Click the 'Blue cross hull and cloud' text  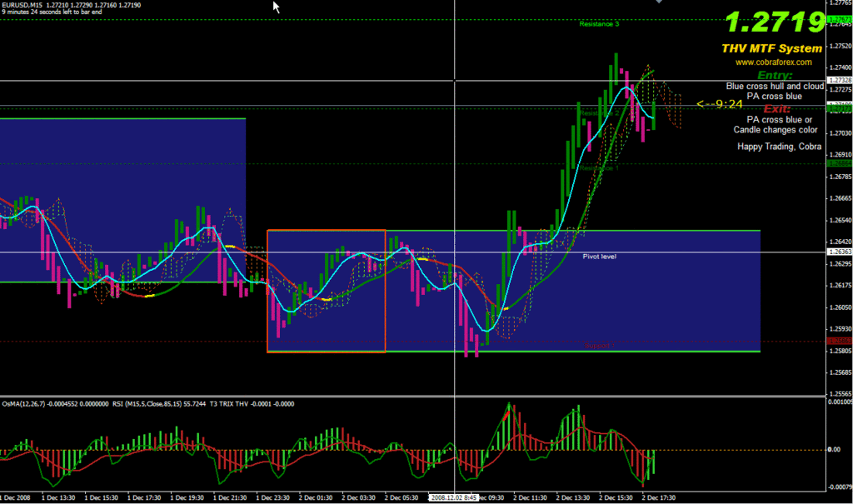(x=775, y=86)
